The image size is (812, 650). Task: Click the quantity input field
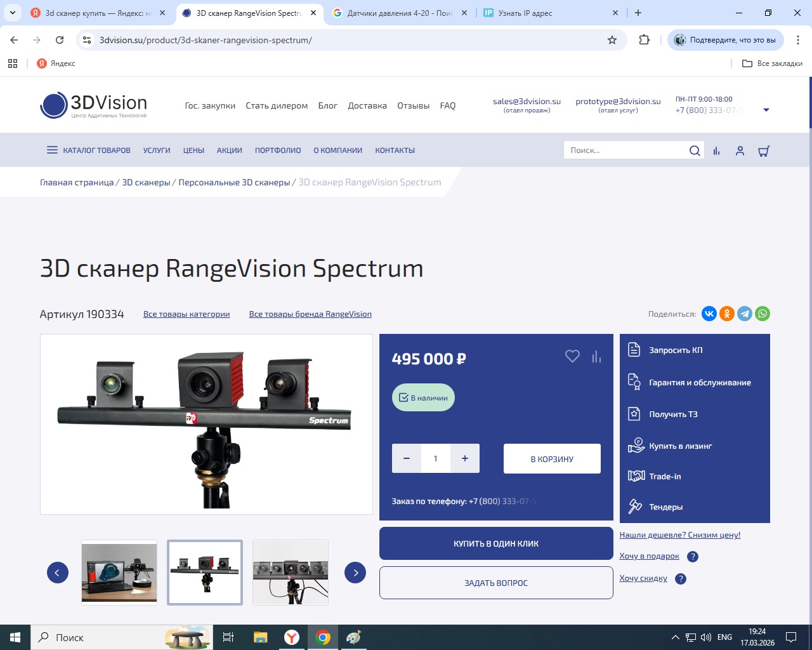pyautogui.click(x=436, y=458)
